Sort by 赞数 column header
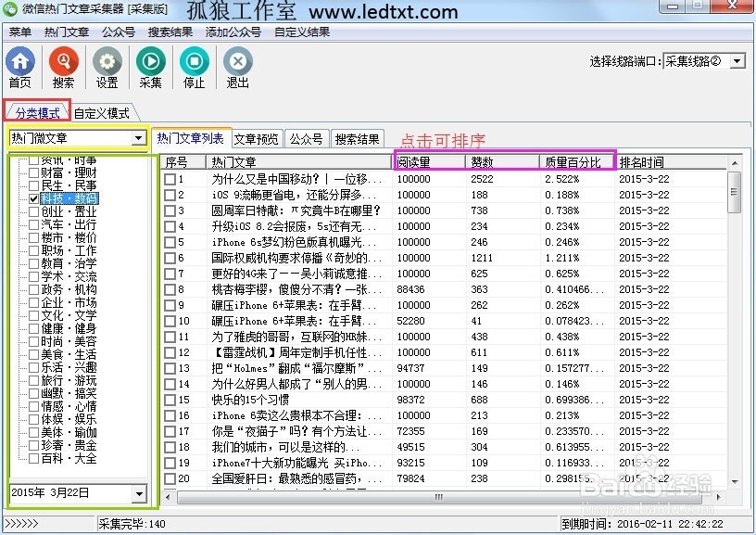The image size is (756, 535). click(503, 162)
